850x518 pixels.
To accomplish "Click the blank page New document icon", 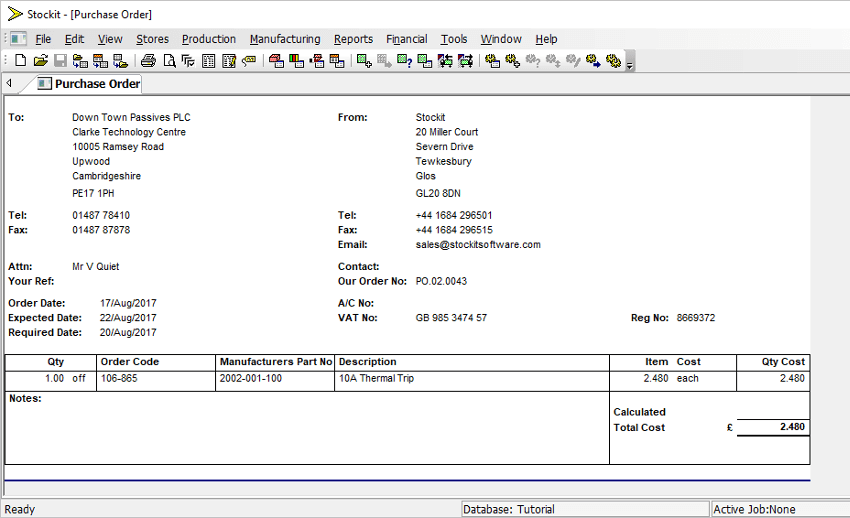I will point(21,61).
